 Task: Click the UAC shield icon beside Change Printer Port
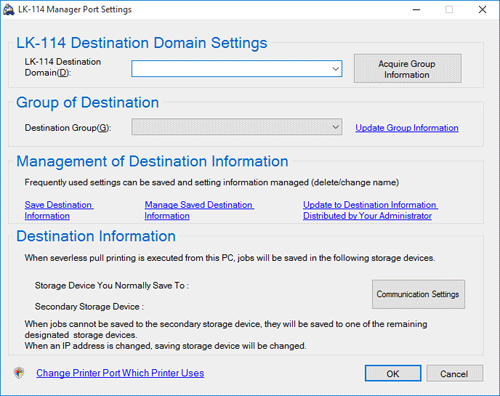[x=19, y=373]
